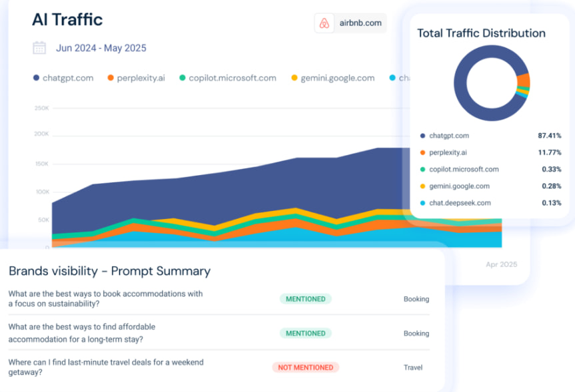Click NOT MENTIONED badge for last-minute deals prompt
This screenshot has height=392, width=575.
tap(305, 367)
